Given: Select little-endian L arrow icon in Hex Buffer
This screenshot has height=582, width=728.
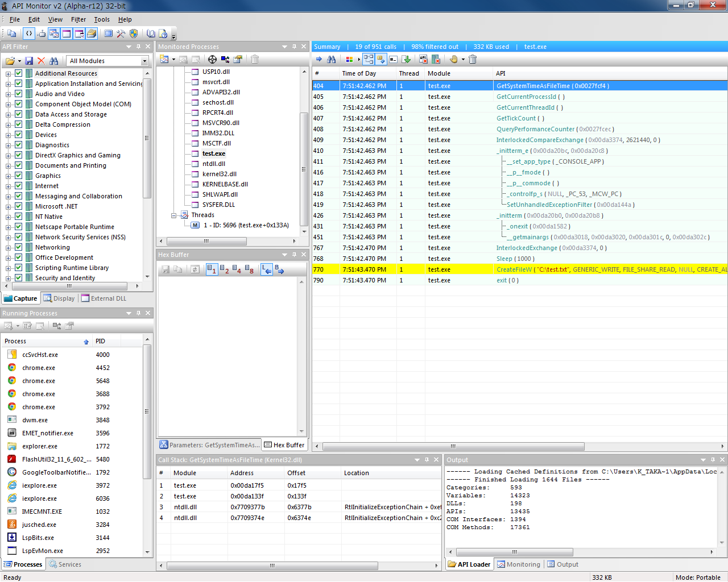Looking at the screenshot, I should click(x=267, y=269).
